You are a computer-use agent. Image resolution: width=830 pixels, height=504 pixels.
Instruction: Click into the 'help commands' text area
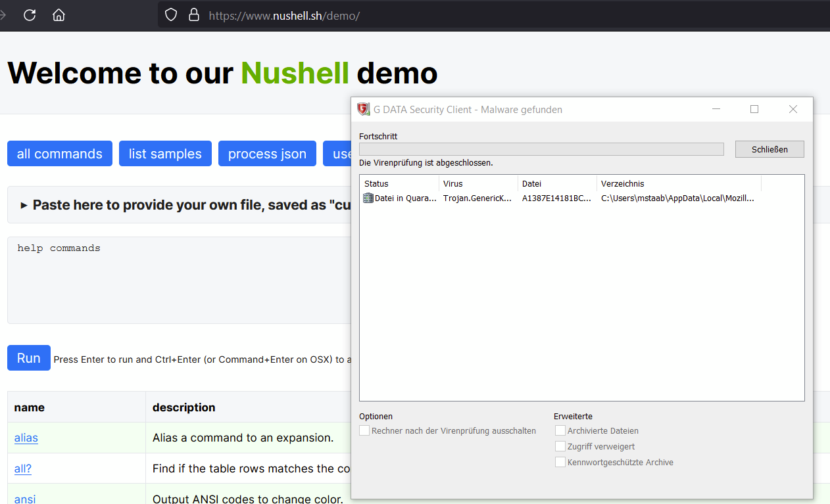coord(179,280)
